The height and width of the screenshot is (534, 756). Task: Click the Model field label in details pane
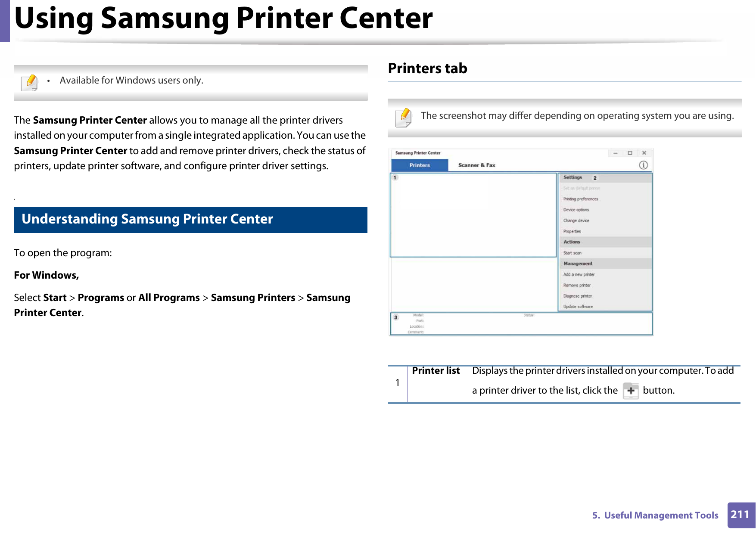click(418, 315)
